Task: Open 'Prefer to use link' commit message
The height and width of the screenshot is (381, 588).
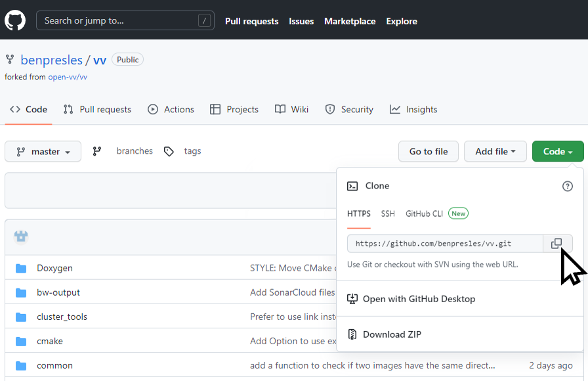Action: click(x=293, y=317)
